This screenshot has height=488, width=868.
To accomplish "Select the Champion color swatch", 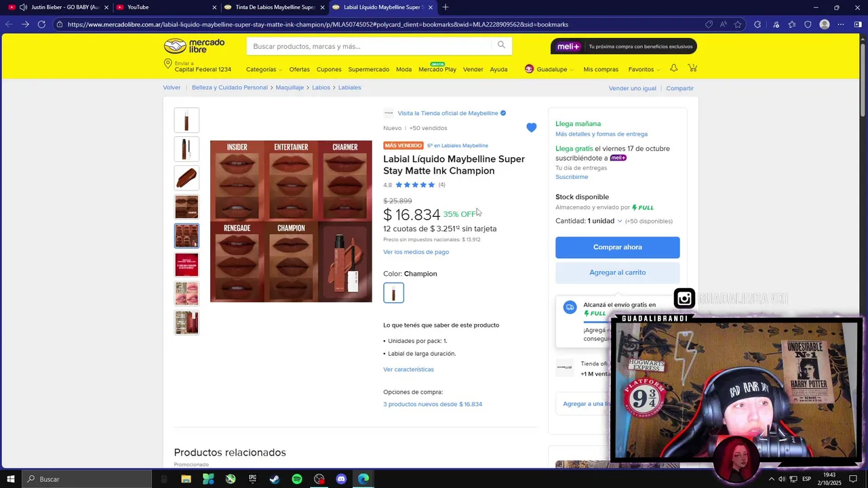I will [393, 293].
